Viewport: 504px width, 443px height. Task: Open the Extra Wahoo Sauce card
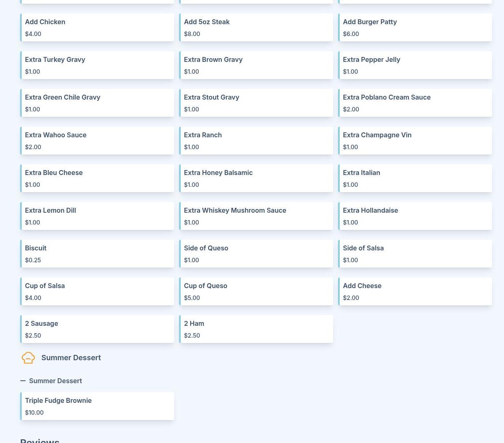[x=97, y=141]
